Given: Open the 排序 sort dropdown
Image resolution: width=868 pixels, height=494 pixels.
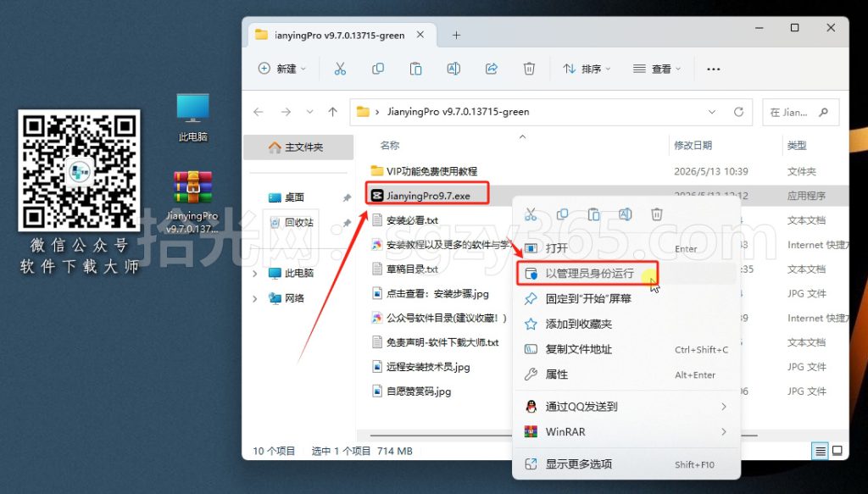Looking at the screenshot, I should 587,69.
